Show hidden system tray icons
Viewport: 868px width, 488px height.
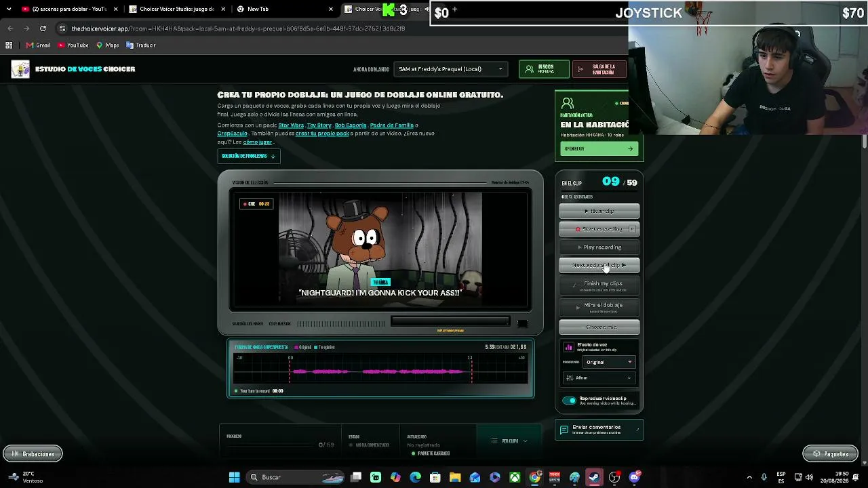[749, 477]
